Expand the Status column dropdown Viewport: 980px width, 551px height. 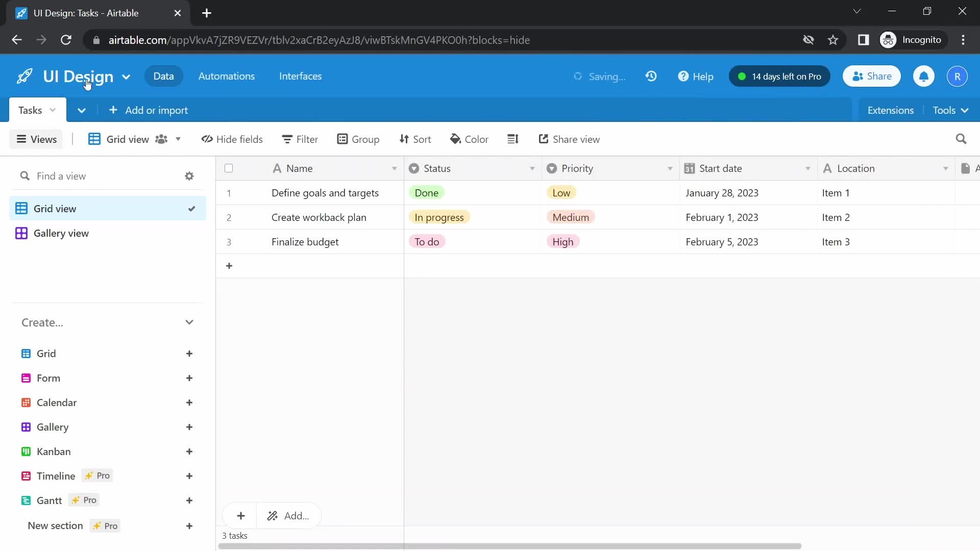(x=532, y=168)
